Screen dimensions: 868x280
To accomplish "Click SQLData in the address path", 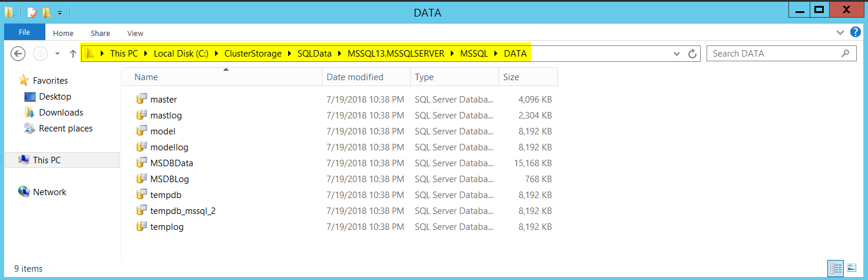I will click(314, 54).
